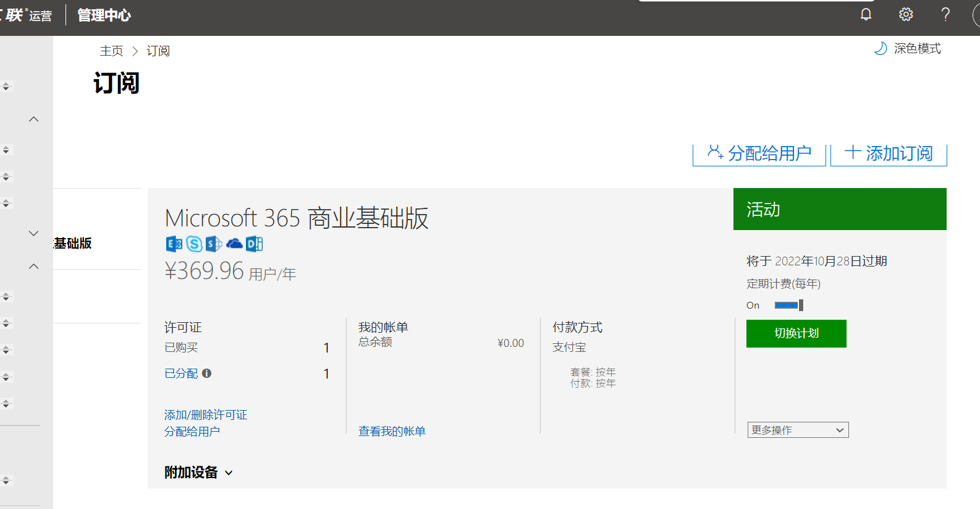The height and width of the screenshot is (509, 980).
Task: Expand the 附加设备 section
Action: [198, 473]
